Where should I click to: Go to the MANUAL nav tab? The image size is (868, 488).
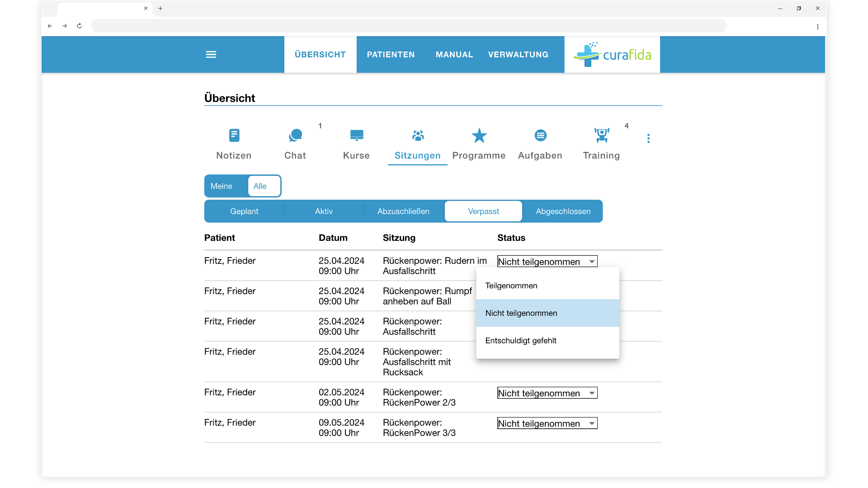tap(454, 55)
